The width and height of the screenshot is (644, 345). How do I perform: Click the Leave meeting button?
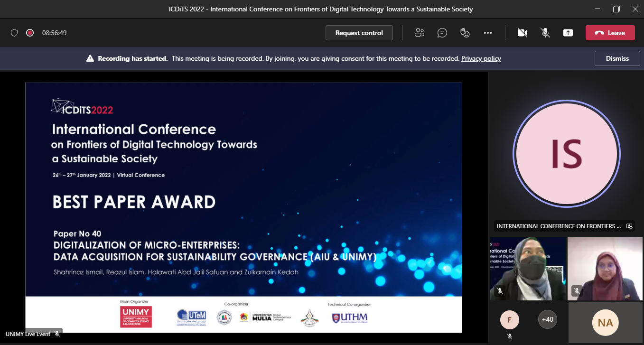click(x=610, y=33)
